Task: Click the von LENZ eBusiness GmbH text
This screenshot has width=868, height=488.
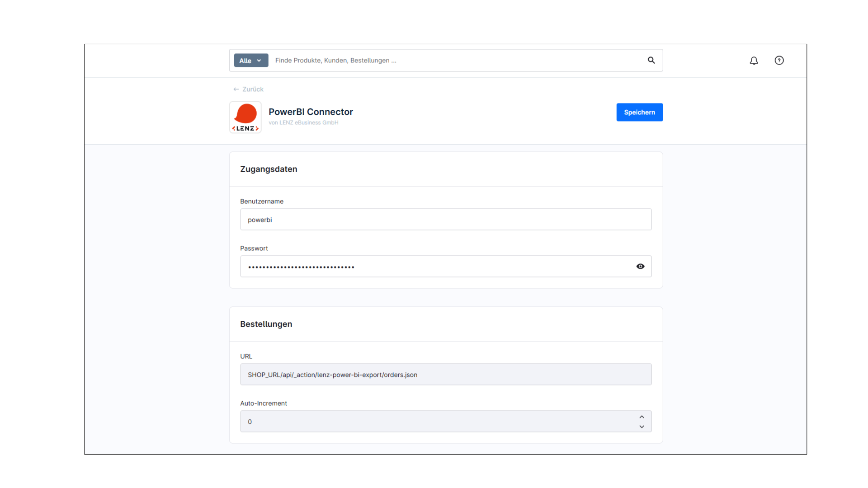Action: pyautogui.click(x=303, y=123)
